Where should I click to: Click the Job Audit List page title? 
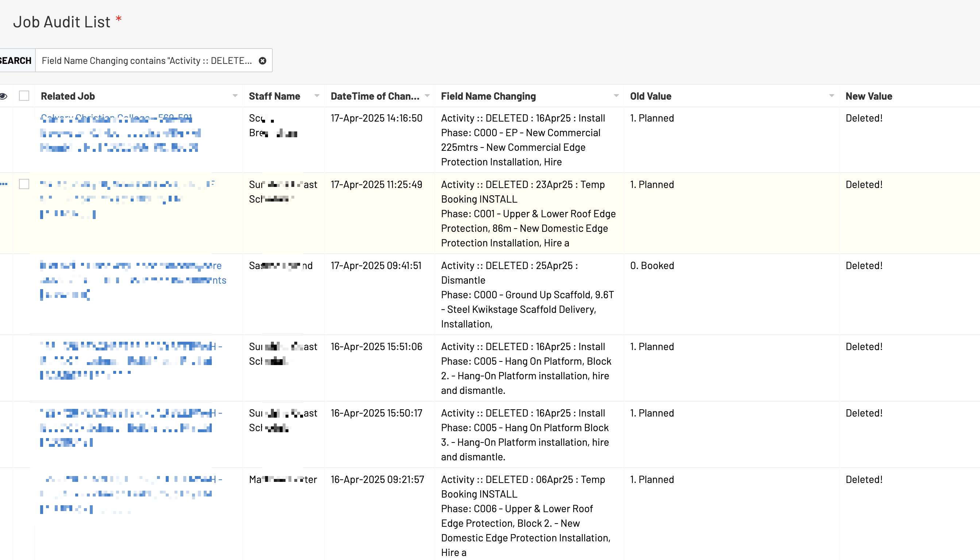(62, 22)
